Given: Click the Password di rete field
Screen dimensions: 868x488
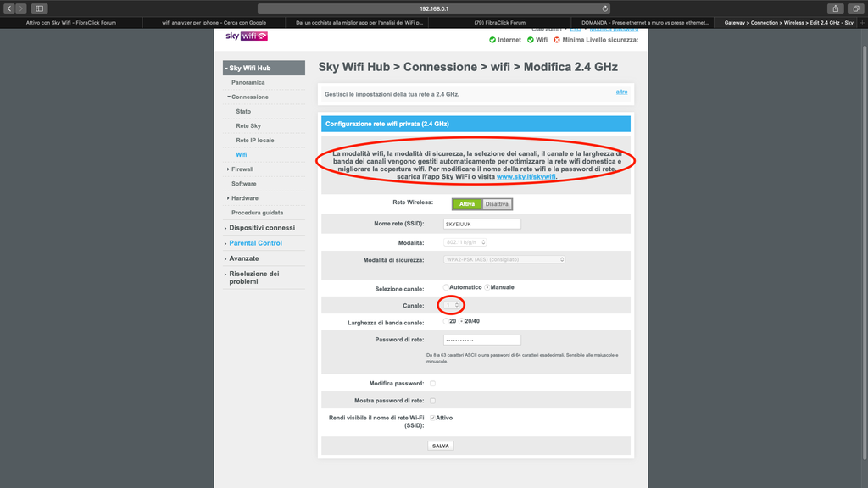Looking at the screenshot, I should (x=481, y=341).
